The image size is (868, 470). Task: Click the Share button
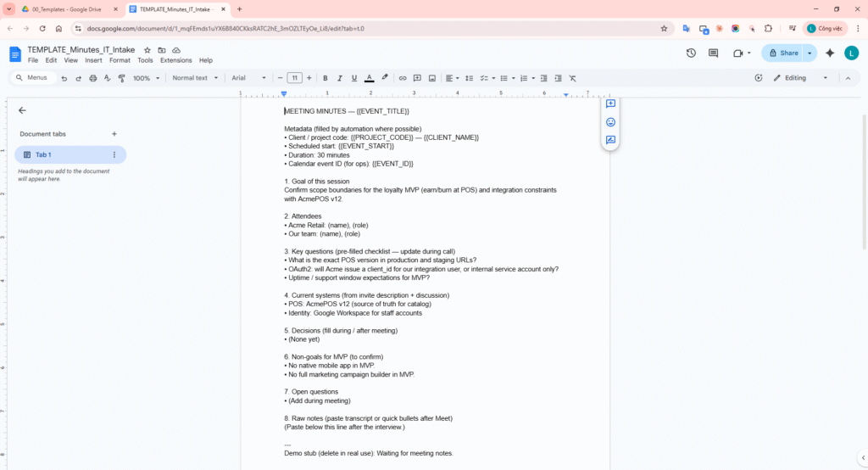(782, 53)
